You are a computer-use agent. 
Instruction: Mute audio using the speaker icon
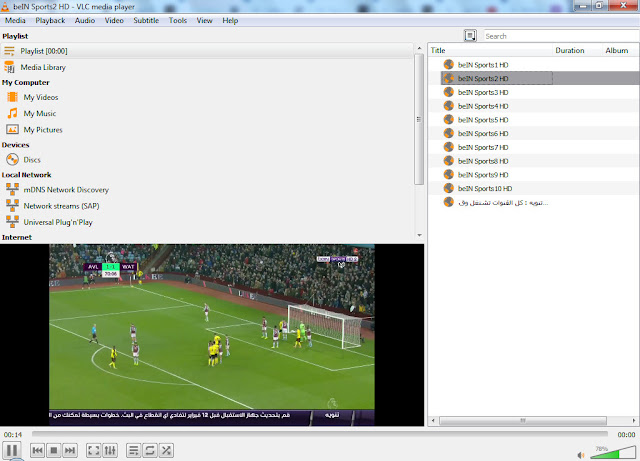coord(581,455)
